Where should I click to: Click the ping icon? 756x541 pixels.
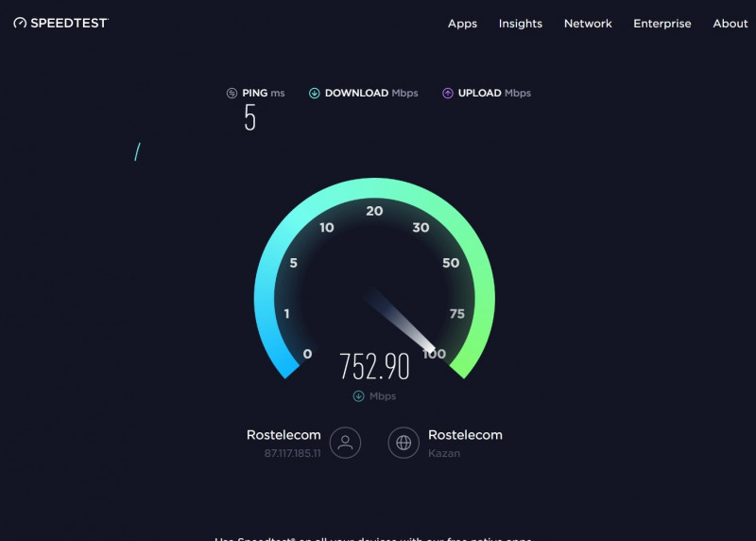point(232,93)
